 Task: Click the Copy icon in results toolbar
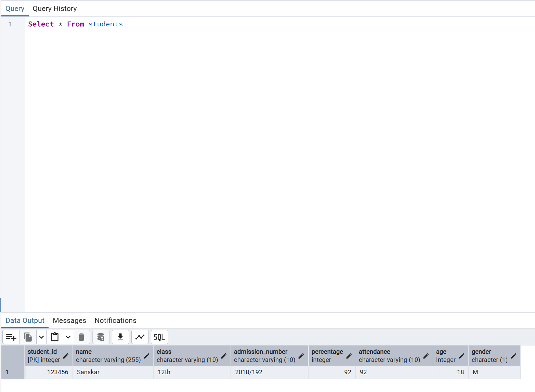(x=28, y=337)
